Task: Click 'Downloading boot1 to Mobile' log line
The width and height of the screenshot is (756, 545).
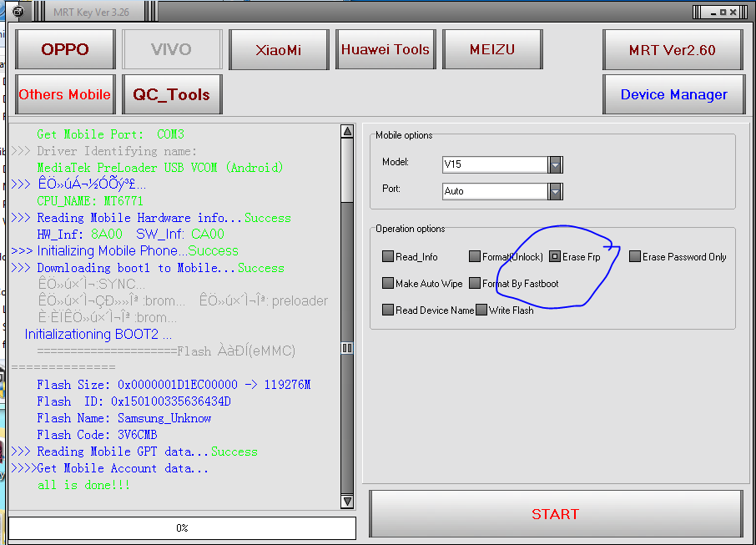Action: (x=148, y=268)
